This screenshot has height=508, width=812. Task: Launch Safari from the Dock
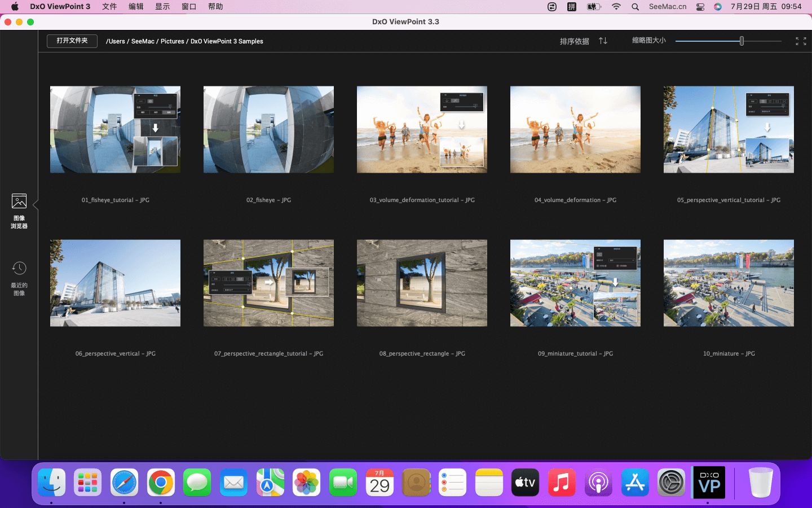124,483
